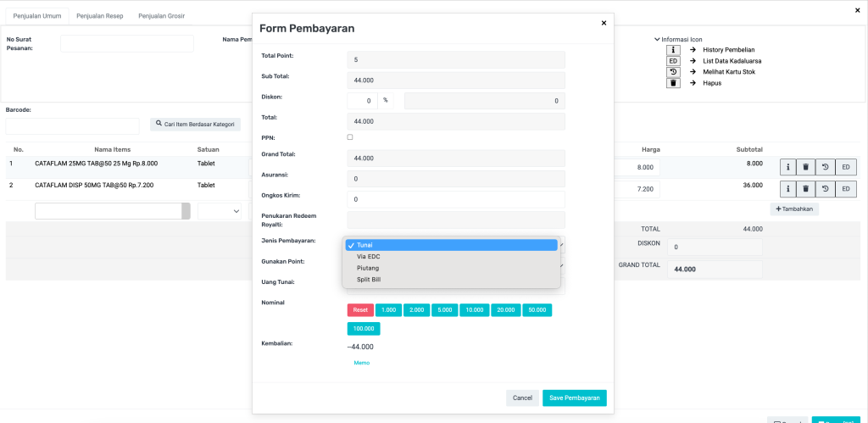
Task: Delete the CATAFLAM 25MG item with trash icon
Action: click(806, 167)
